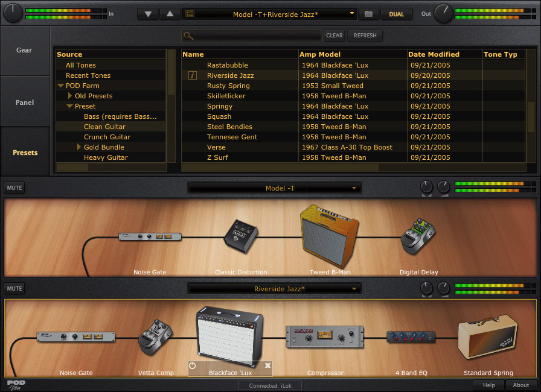Select the Standard Spring reverb unit
Viewport: 541px width, 392px height.
pos(487,337)
